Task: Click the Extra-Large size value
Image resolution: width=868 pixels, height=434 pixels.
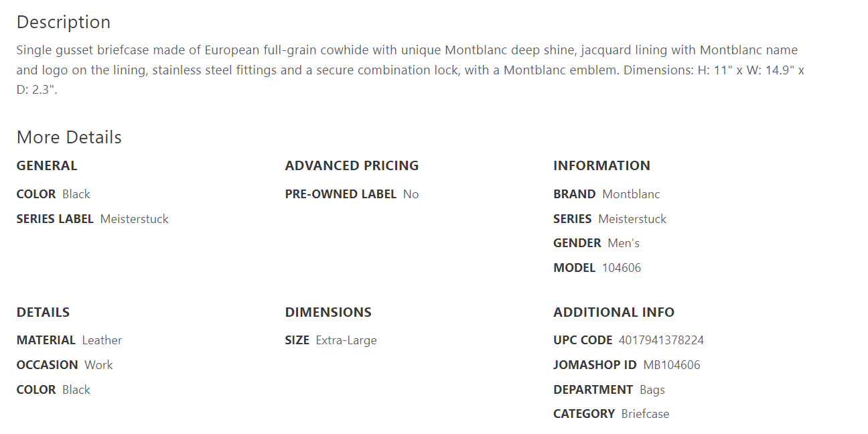Action: (346, 340)
